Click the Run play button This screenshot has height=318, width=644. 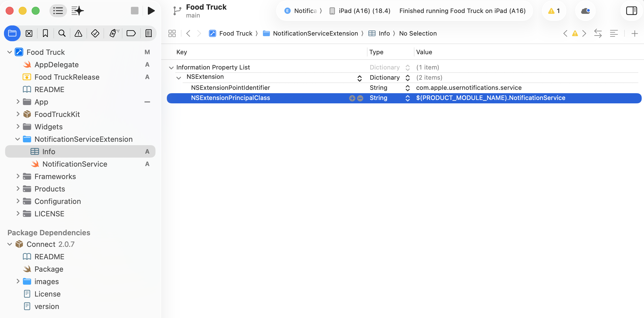(x=151, y=11)
